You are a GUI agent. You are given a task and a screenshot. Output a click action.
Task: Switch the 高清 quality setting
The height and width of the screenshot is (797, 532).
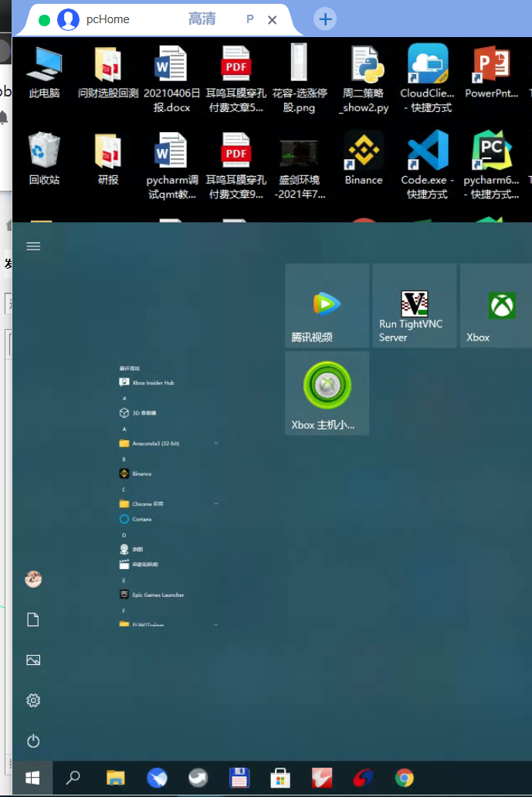point(202,19)
